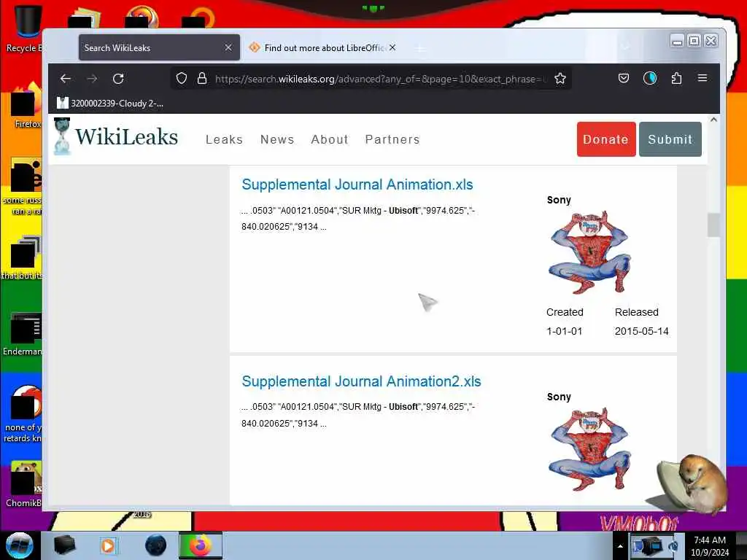Close the LibreOffice tab
This screenshot has width=747, height=560.
point(392,47)
